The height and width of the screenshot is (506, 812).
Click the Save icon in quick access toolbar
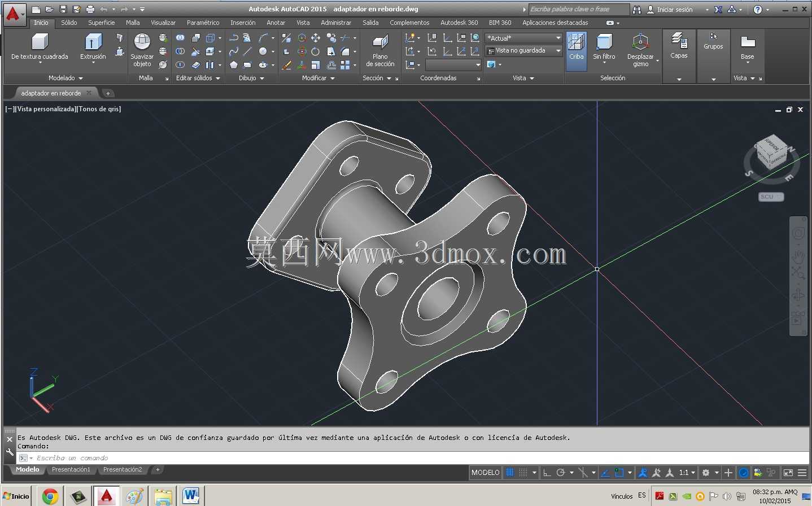point(63,9)
